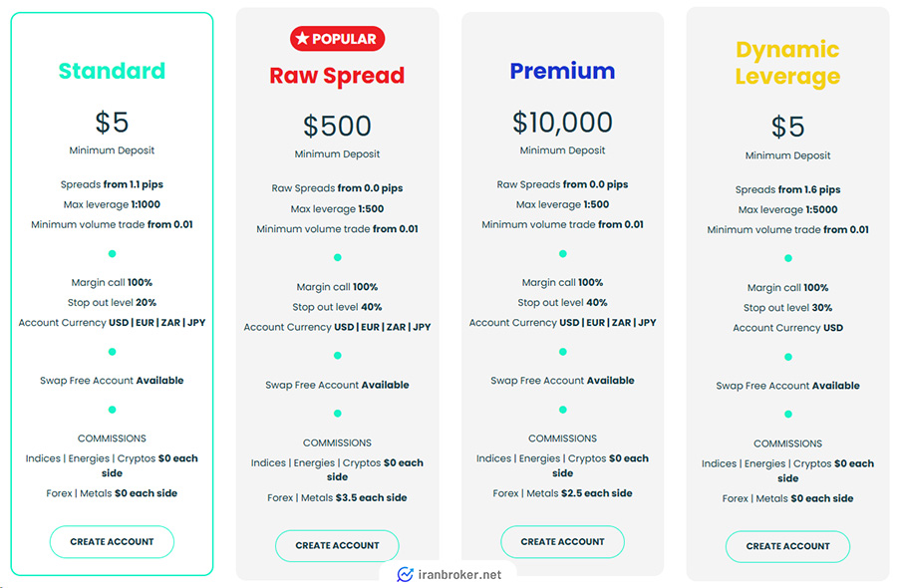Click the red POPULAR badge
The width and height of the screenshot is (897, 588).
(x=337, y=38)
